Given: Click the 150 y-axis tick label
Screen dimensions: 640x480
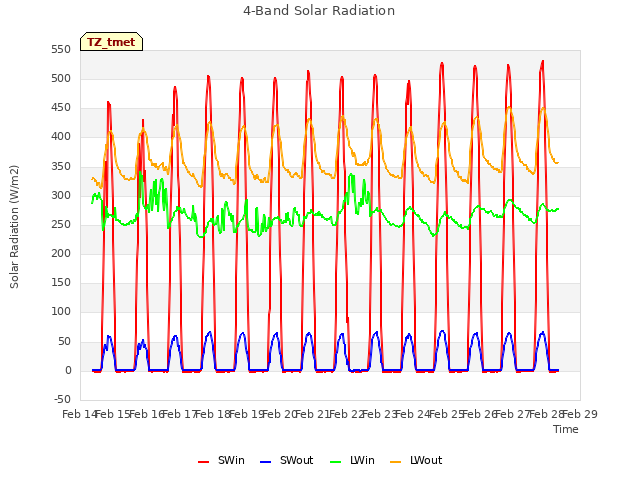Looking at the screenshot, I should coord(61,282).
